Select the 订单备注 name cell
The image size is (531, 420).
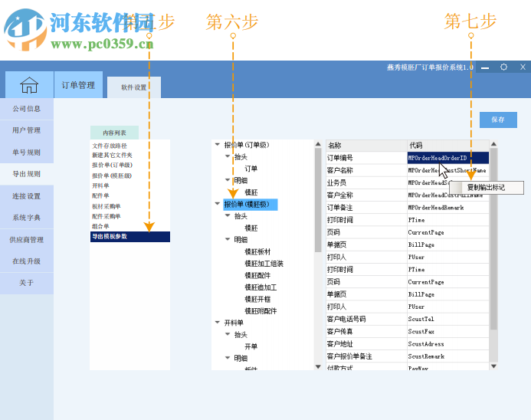tap(366, 208)
